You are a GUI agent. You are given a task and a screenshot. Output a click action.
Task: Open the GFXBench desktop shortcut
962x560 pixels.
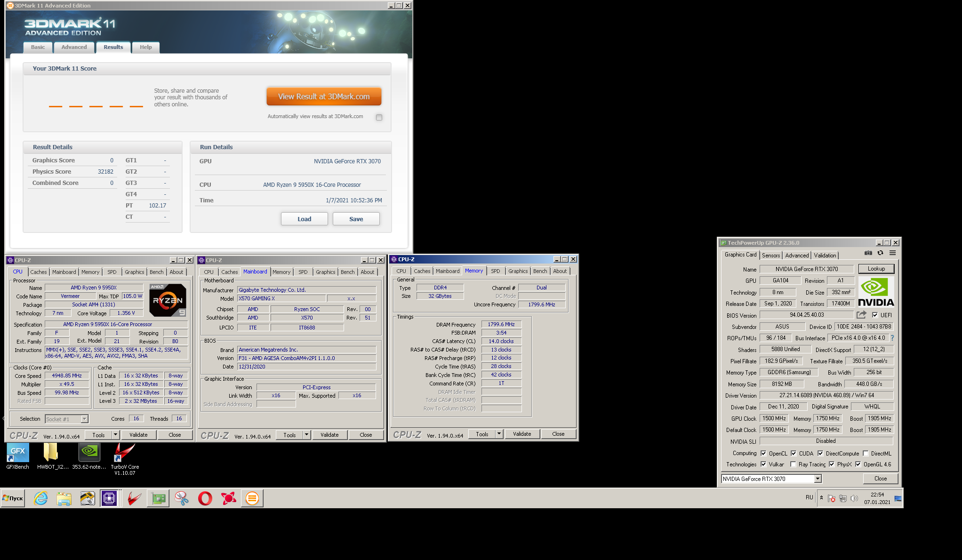click(x=18, y=456)
